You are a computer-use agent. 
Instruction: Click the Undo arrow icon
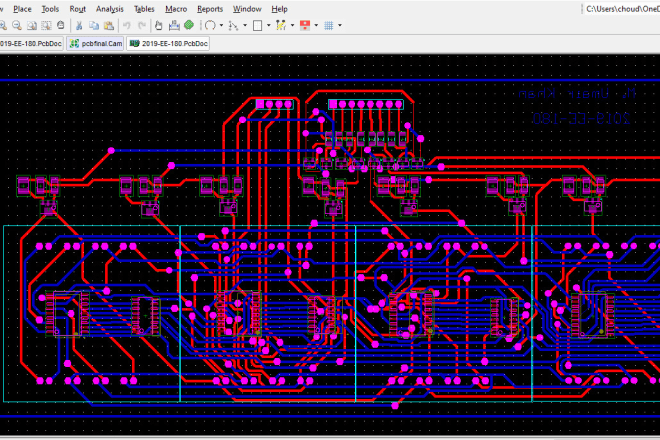(127, 26)
